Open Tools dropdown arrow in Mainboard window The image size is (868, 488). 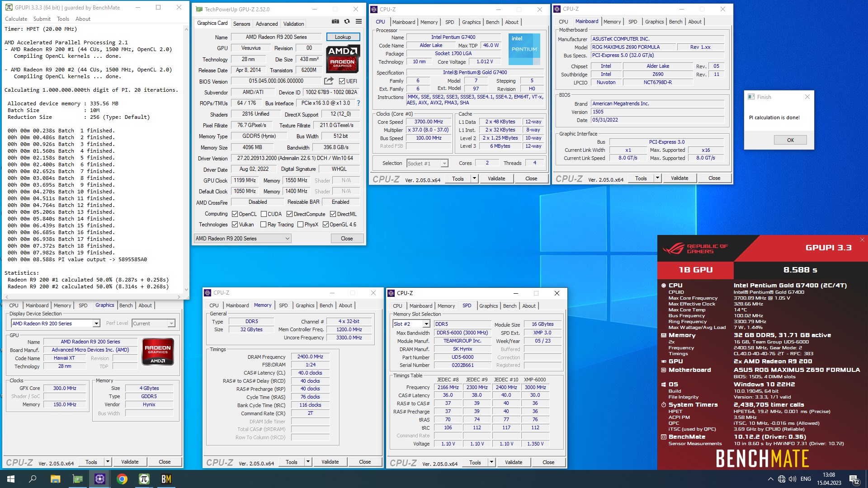[x=657, y=178]
